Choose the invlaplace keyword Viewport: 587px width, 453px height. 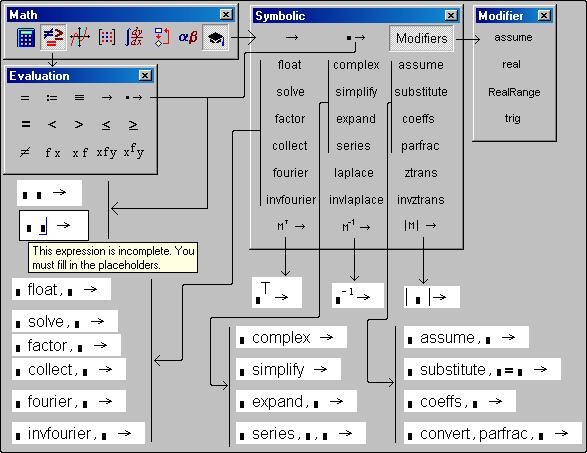point(356,200)
